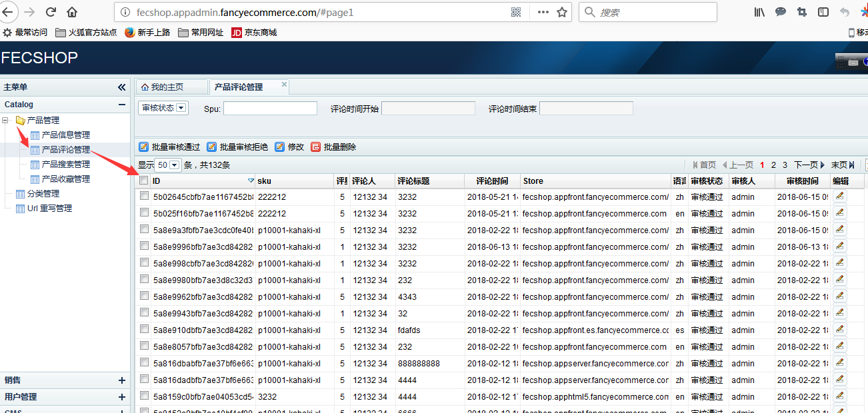Check the box for row 5b02645cbfb7ae1167452b
868x413 pixels.
[x=144, y=196]
